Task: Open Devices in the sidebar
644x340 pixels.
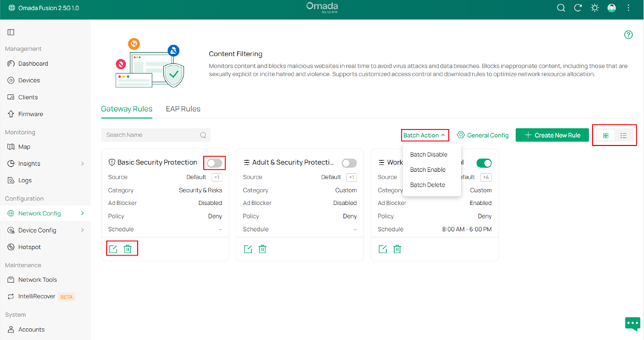Action: (29, 81)
